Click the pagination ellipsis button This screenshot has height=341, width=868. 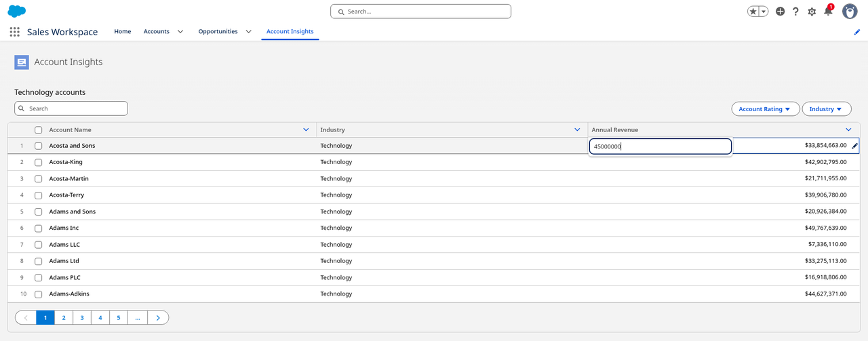click(x=138, y=317)
